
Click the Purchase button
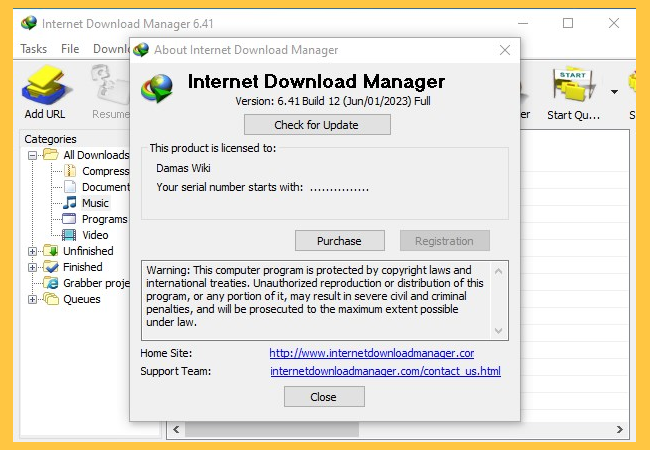click(x=340, y=241)
